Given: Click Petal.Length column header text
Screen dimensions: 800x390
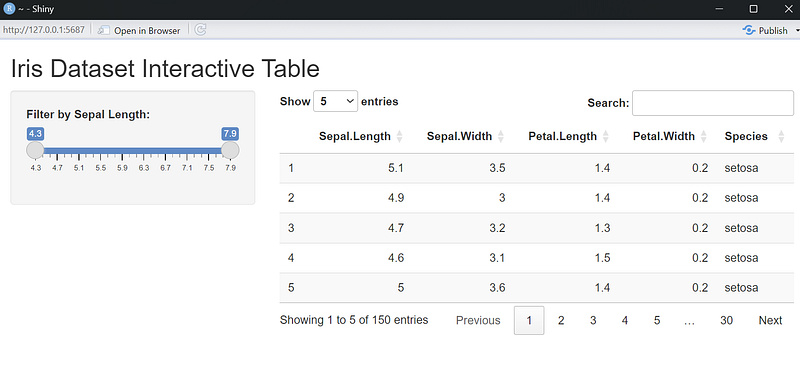Looking at the screenshot, I should point(562,136).
